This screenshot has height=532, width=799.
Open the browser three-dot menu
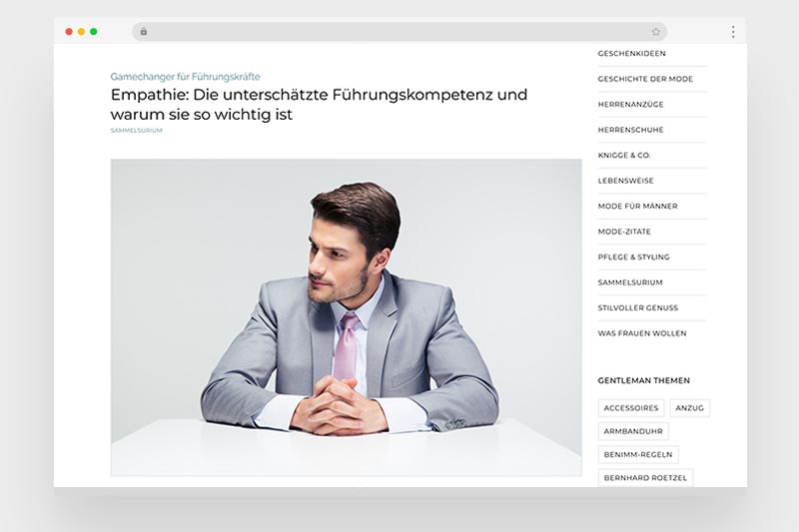point(732,32)
